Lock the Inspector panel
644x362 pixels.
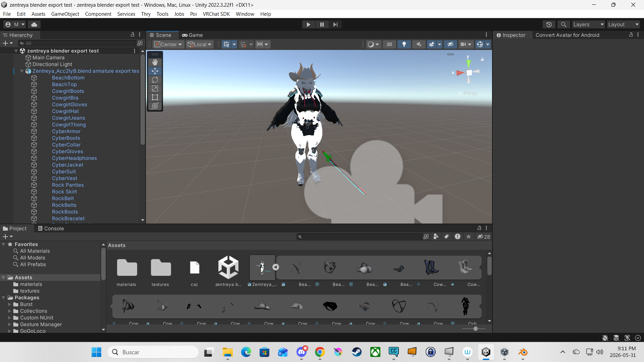tap(631, 35)
